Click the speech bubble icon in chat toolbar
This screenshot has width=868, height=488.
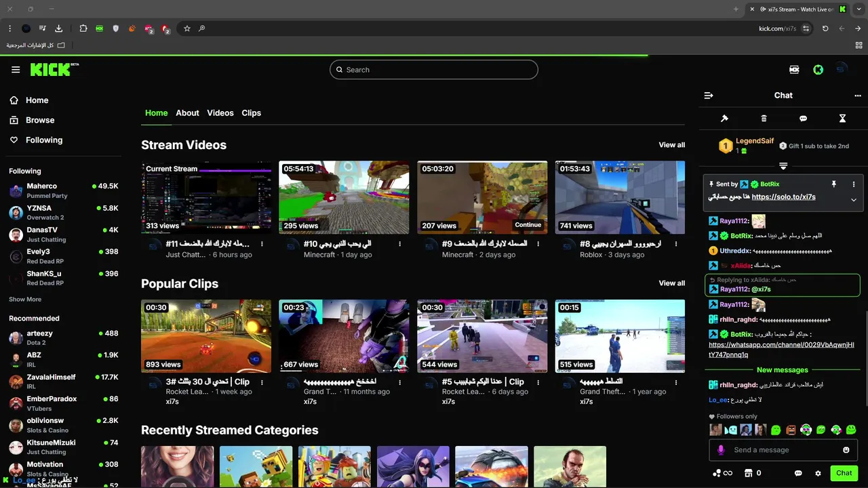click(x=803, y=119)
